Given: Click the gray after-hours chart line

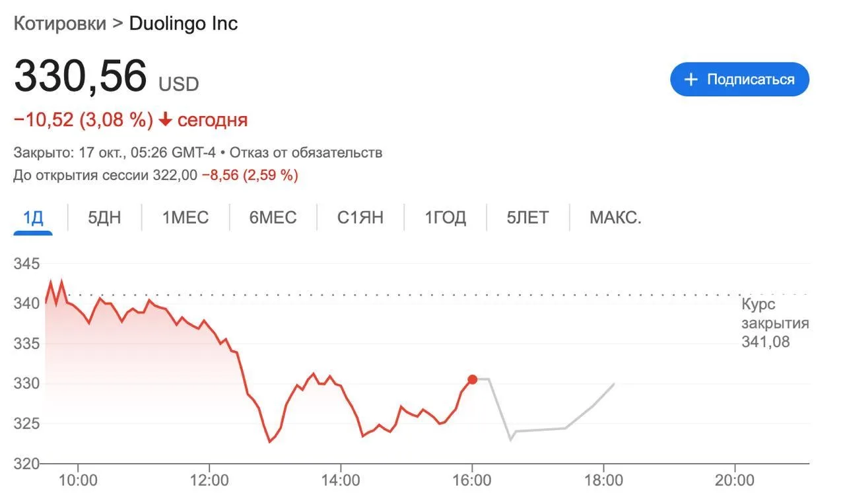Looking at the screenshot, I should (538, 430).
